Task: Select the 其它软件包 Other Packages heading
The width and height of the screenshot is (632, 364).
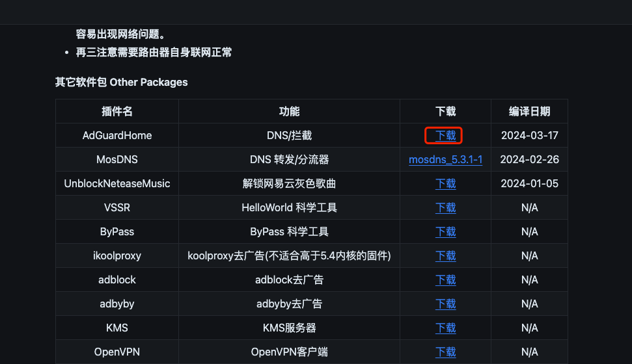Action: click(121, 82)
